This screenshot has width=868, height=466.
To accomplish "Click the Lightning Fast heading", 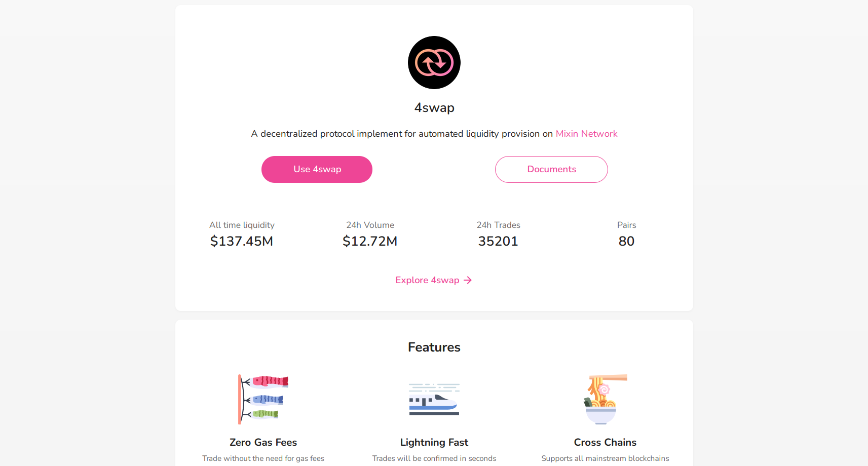I will (x=434, y=442).
